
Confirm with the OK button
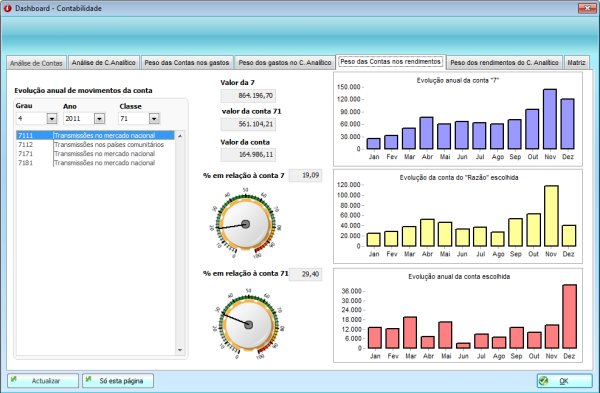[564, 381]
